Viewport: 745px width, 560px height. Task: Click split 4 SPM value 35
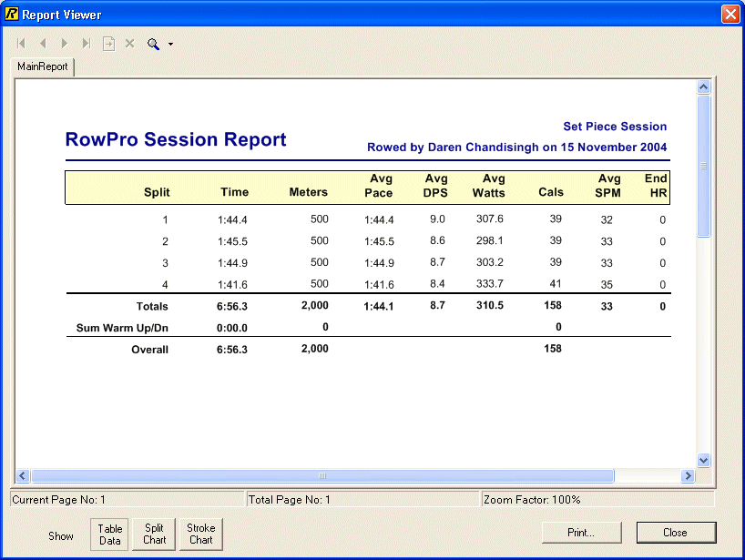tap(607, 284)
